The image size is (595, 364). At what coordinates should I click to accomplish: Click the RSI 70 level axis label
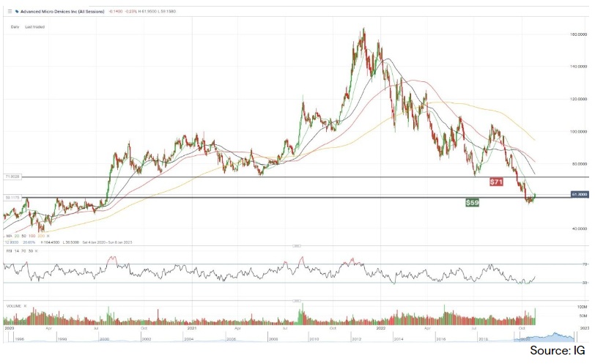pyautogui.click(x=585, y=264)
